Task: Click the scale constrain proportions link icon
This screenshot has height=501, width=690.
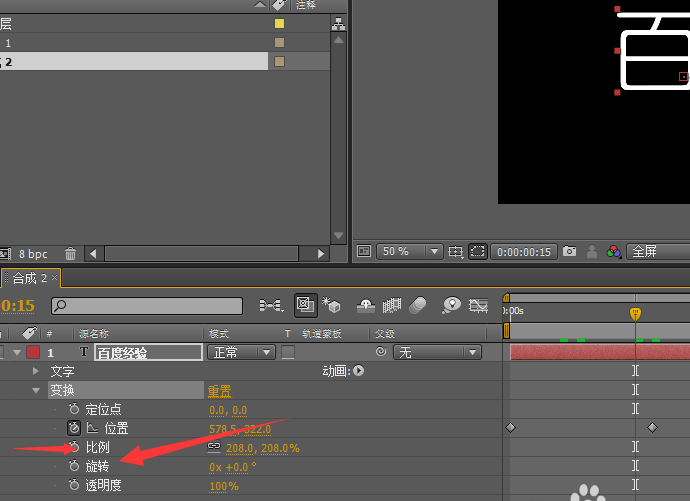Action: click(213, 447)
